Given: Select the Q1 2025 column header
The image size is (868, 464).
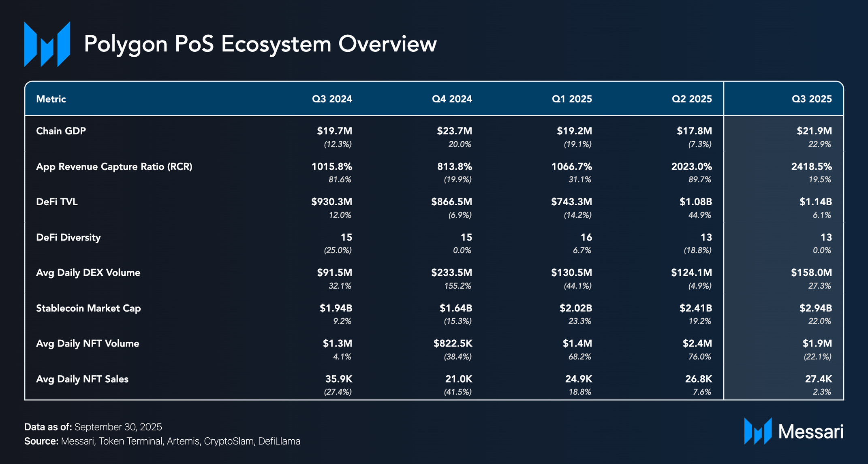Looking at the screenshot, I should coord(572,99).
